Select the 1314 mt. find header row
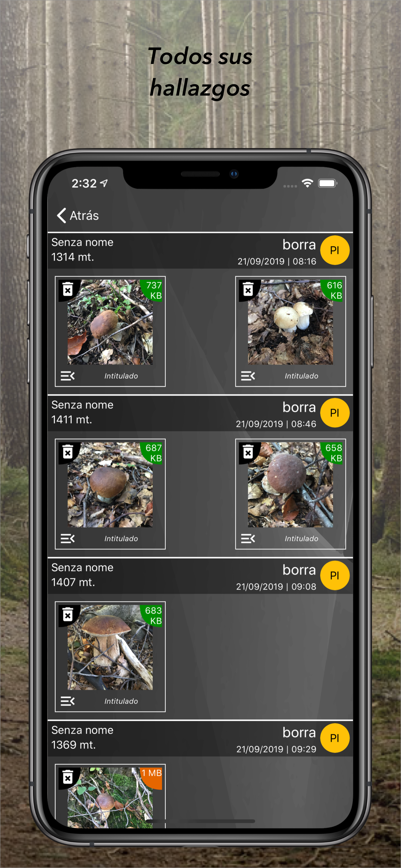401x868 pixels. tap(200, 250)
